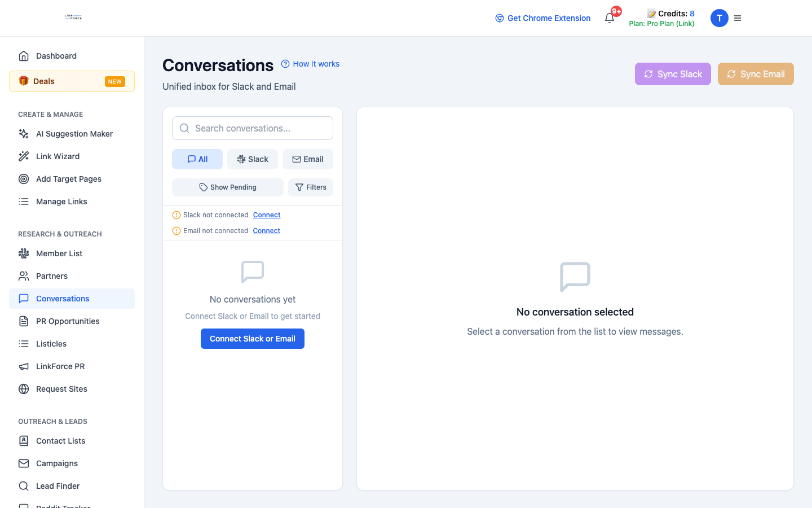Select the All conversations tab
This screenshot has width=812, height=508.
[x=197, y=159]
